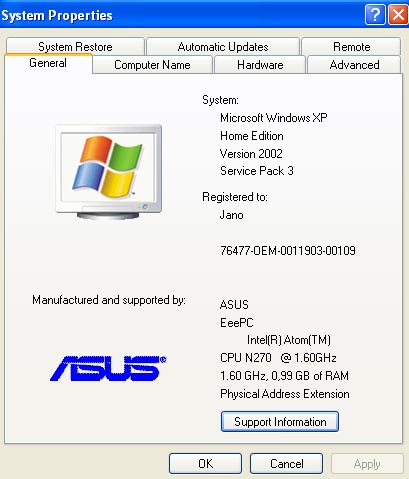Click the blue ASUS logo
Screen dimensions: 409x479
tap(108, 368)
